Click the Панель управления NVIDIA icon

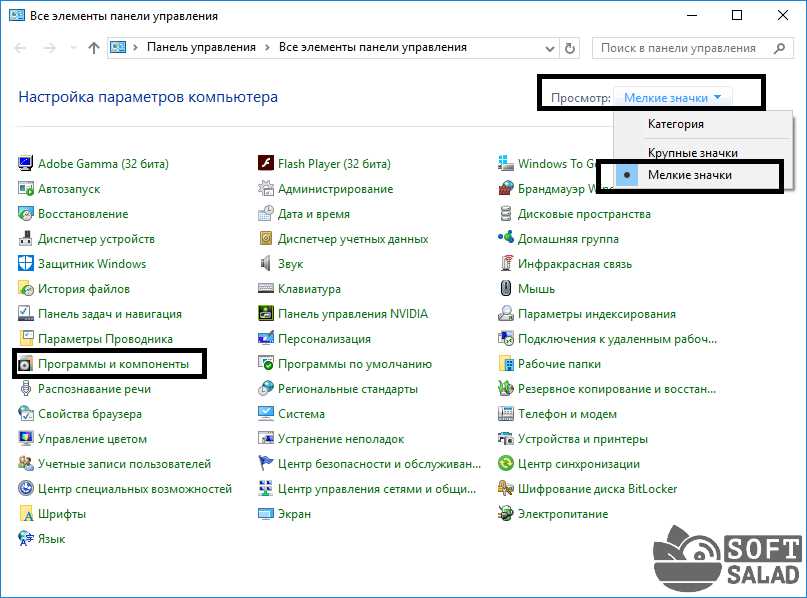pyautogui.click(x=266, y=314)
